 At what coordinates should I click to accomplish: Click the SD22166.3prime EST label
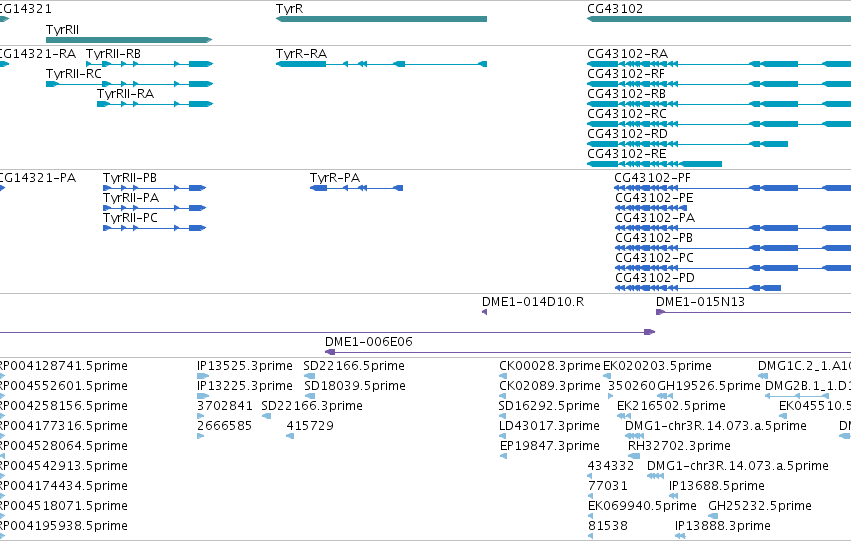coord(312,406)
